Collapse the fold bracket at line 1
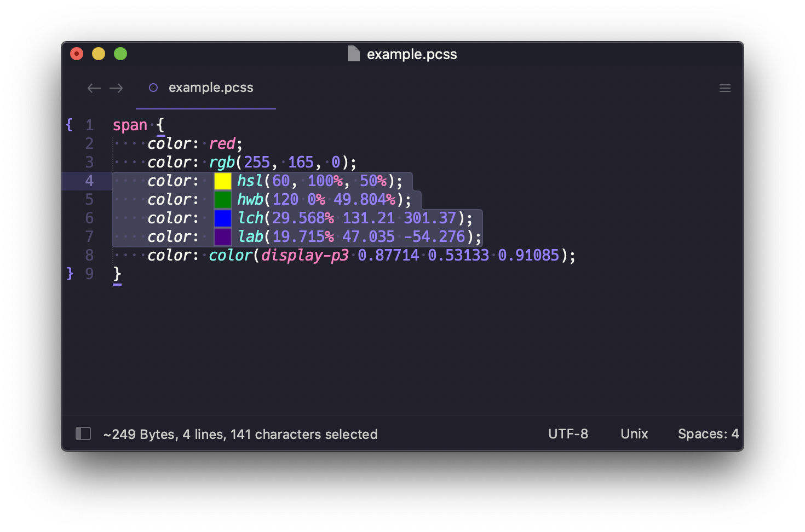 coord(70,125)
